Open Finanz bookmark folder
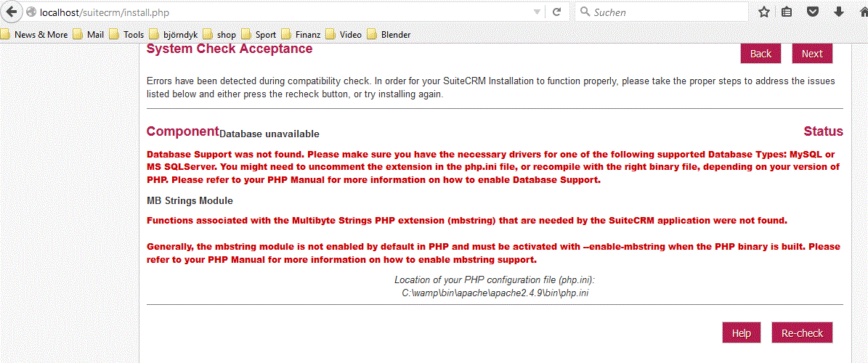Viewport: 868px width, 363px height. coord(301,34)
